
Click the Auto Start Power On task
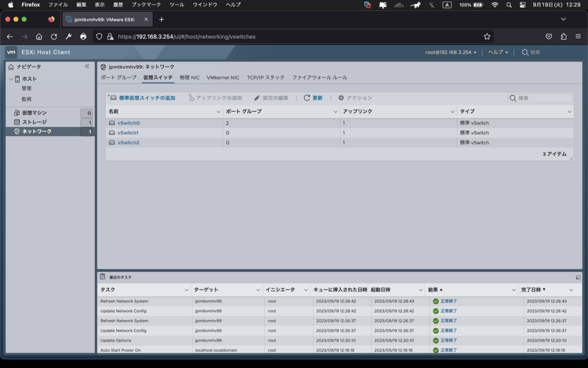point(120,350)
